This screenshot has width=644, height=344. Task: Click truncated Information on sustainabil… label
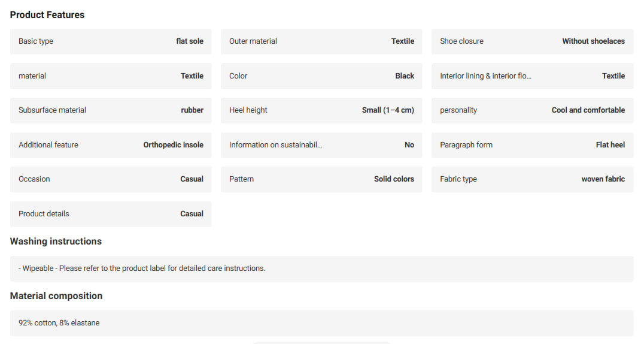[x=275, y=145]
